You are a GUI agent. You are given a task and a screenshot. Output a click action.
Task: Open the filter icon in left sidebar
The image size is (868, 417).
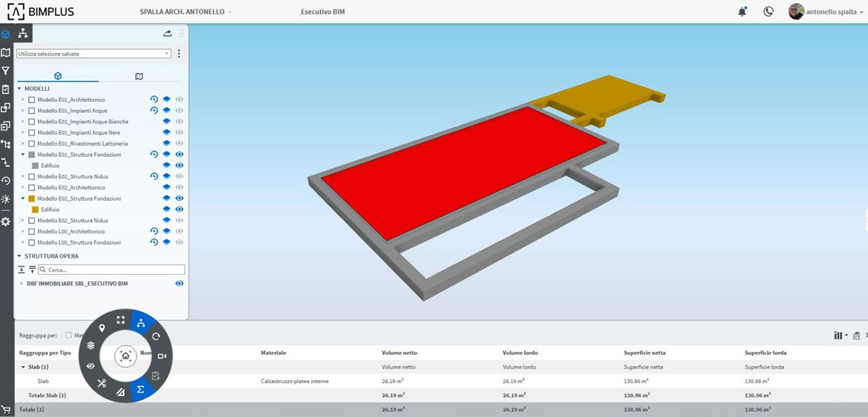tap(6, 71)
